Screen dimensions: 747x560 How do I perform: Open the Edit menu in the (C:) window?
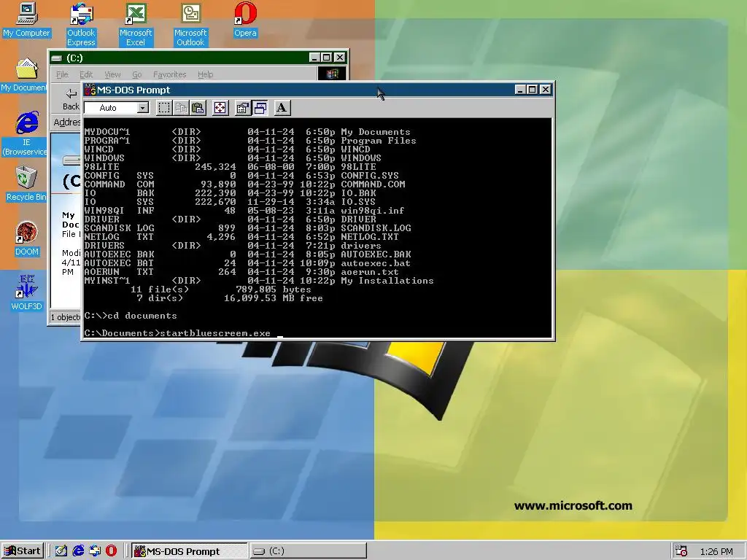(x=86, y=74)
